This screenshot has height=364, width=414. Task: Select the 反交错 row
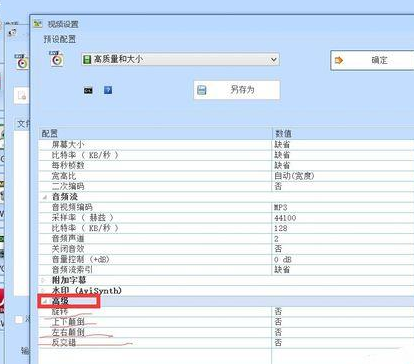pyautogui.click(x=226, y=343)
